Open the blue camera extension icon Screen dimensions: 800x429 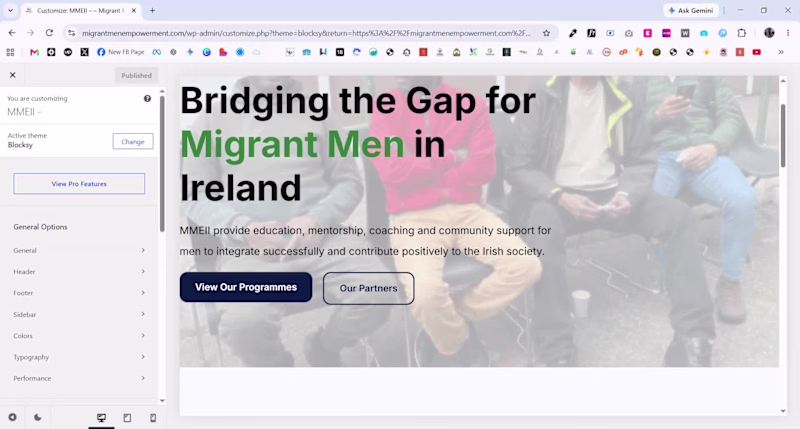point(704,33)
